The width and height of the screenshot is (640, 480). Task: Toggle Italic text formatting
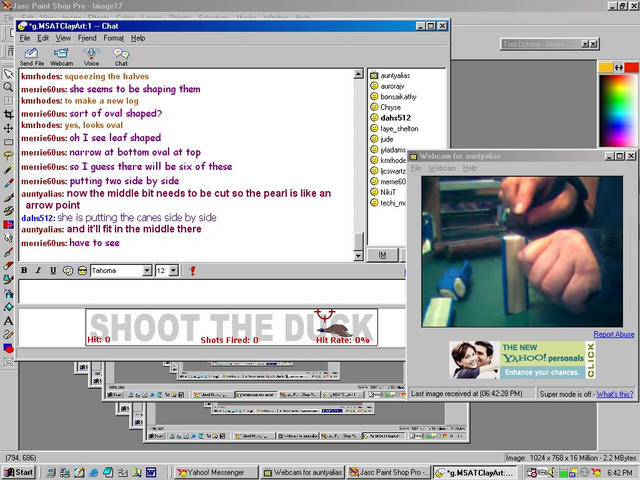[x=38, y=270]
